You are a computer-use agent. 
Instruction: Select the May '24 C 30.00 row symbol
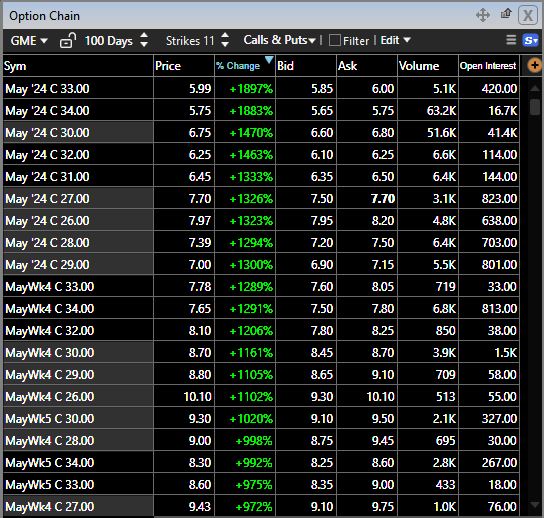(47, 133)
